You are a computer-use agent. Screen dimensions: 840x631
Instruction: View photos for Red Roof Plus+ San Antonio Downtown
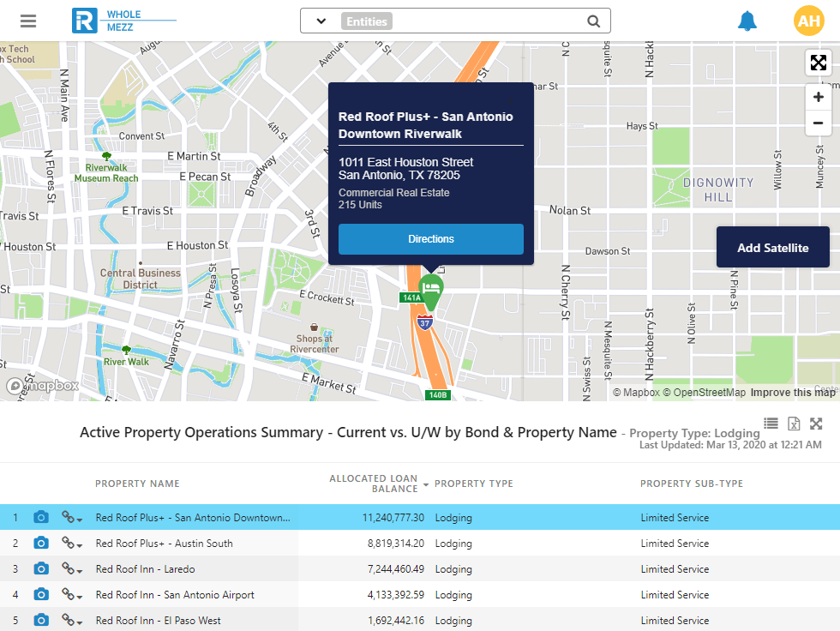pos(41,517)
